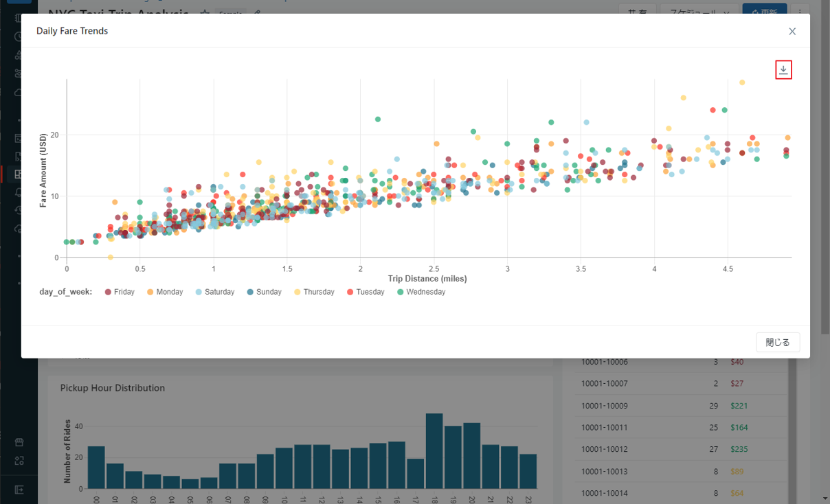Click the scroll down arrow of the page scrollbar
Viewport: 830px width, 504px height.
pyautogui.click(x=825, y=498)
